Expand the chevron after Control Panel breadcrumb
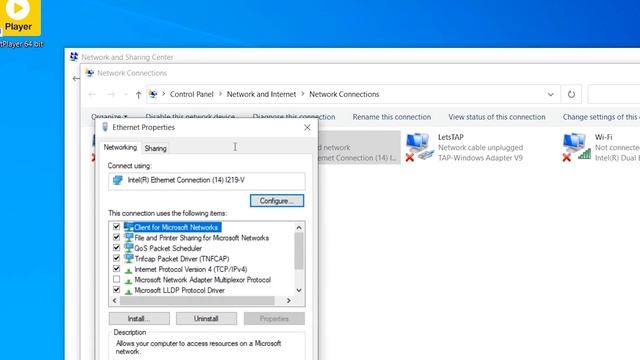The image size is (640, 360). pyautogui.click(x=220, y=94)
